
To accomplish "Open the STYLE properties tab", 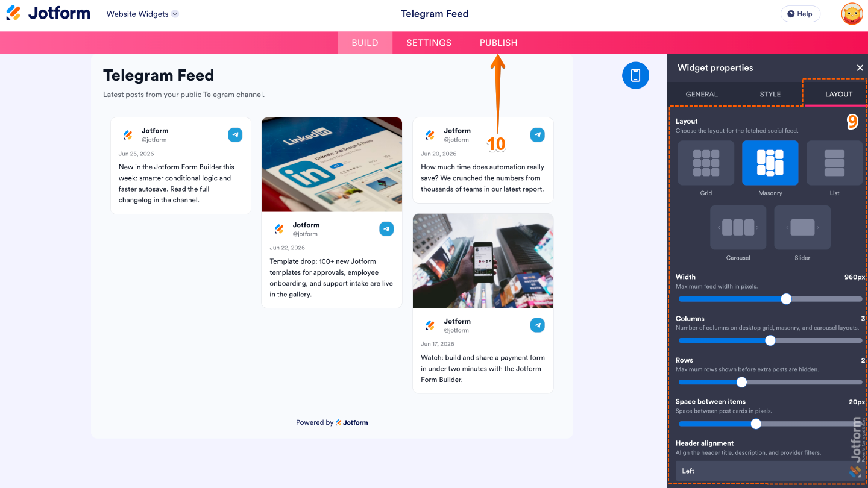I will click(770, 94).
